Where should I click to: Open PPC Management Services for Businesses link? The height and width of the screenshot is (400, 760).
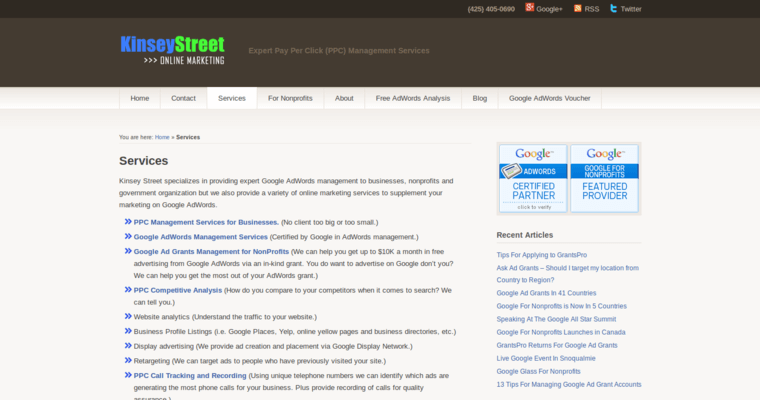pyautogui.click(x=206, y=222)
